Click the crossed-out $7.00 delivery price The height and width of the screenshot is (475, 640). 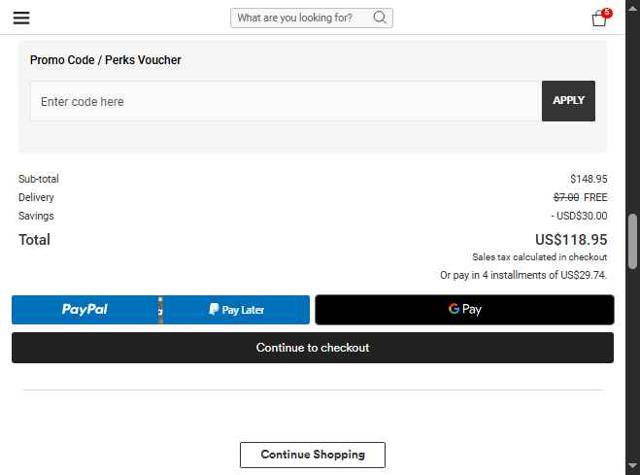click(566, 197)
